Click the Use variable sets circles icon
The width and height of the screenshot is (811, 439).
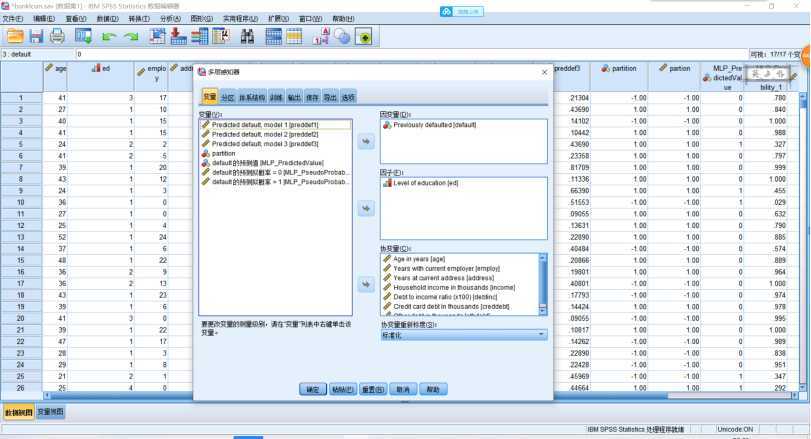[x=342, y=36]
